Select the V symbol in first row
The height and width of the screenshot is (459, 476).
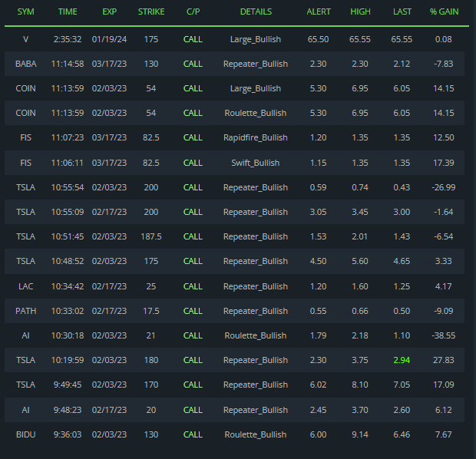pos(25,39)
